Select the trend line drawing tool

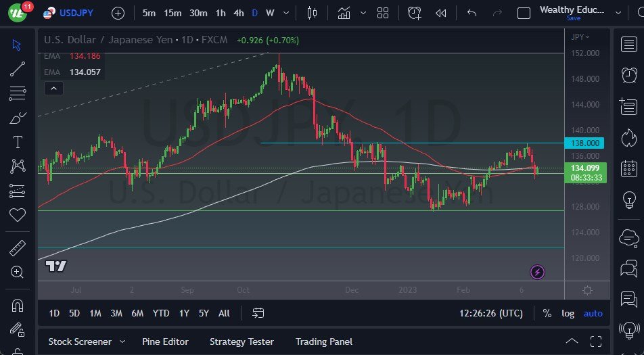coord(18,68)
